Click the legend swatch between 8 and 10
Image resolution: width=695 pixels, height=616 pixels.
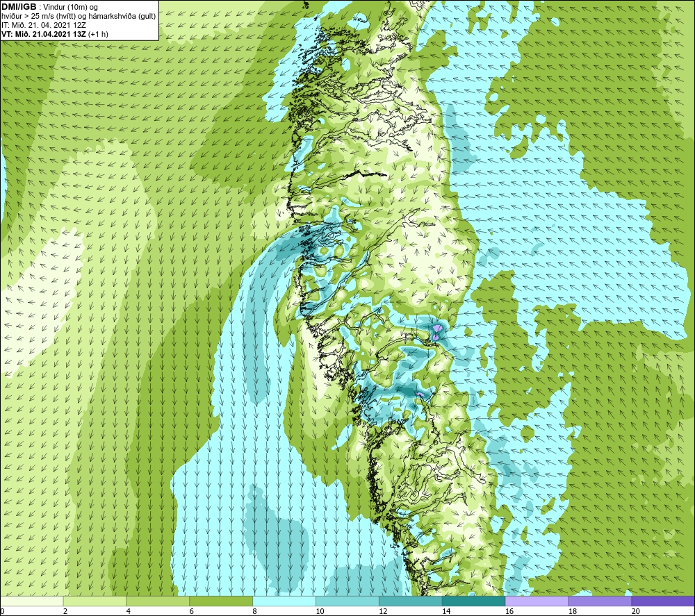[284, 601]
